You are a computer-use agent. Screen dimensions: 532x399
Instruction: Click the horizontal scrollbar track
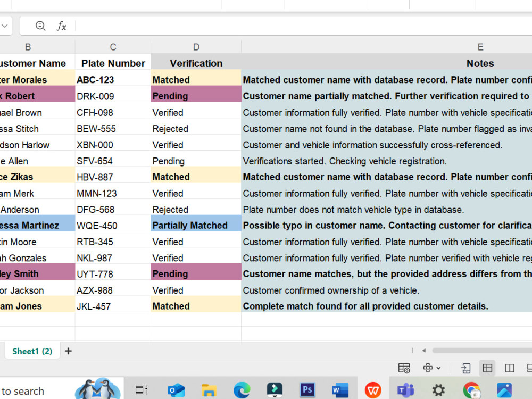pos(482,351)
